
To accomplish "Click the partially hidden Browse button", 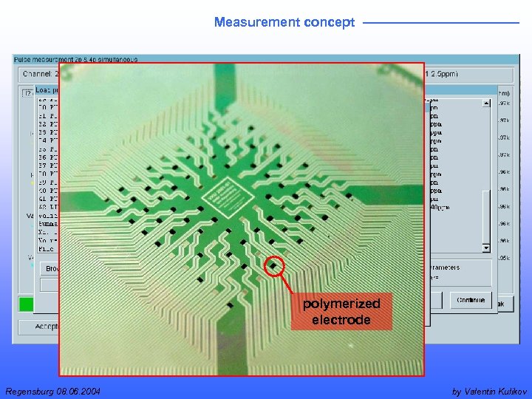I will click(x=50, y=268).
